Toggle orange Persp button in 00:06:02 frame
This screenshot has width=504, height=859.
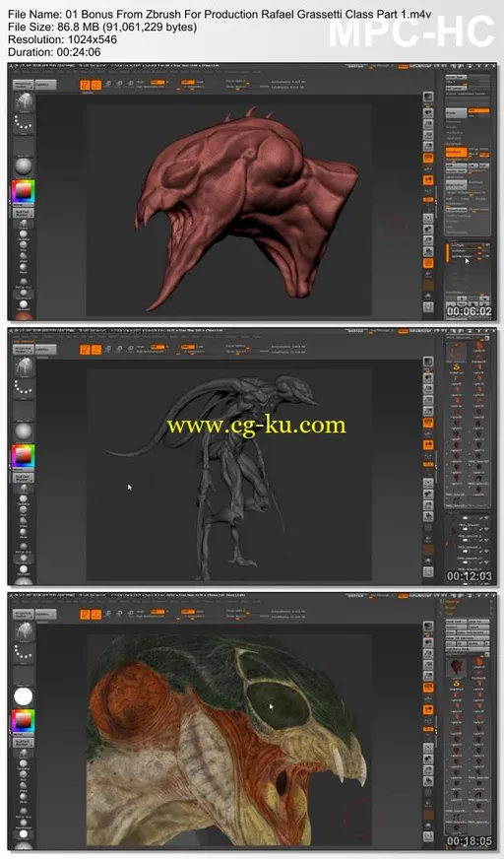pos(428,159)
